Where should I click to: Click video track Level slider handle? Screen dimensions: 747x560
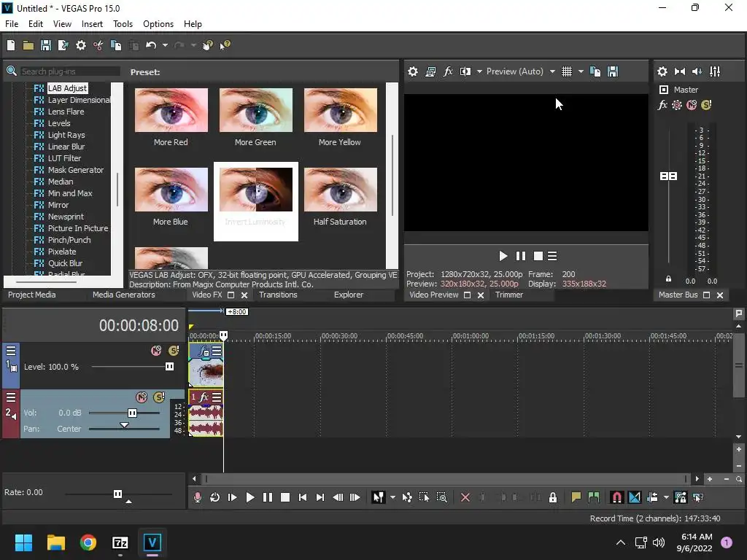pyautogui.click(x=169, y=366)
